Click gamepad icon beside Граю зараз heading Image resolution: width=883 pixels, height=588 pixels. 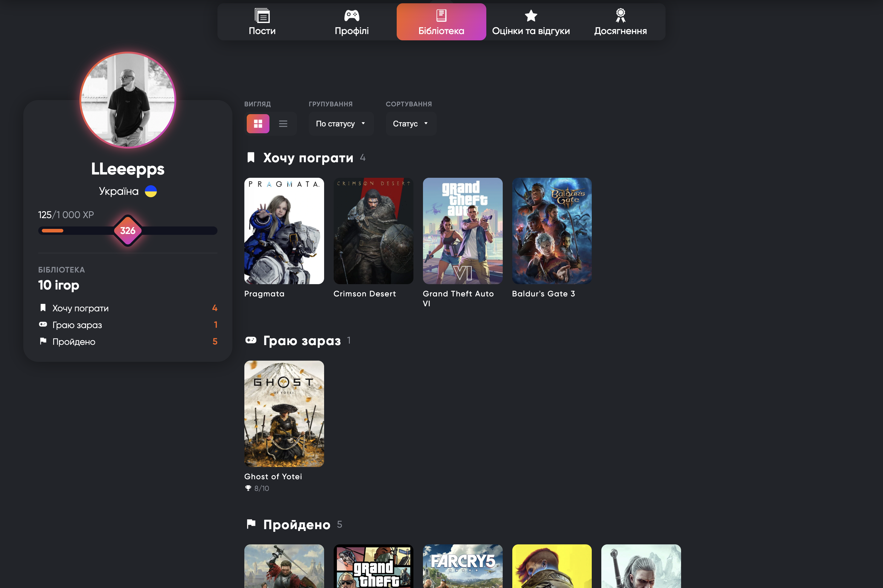click(x=251, y=340)
